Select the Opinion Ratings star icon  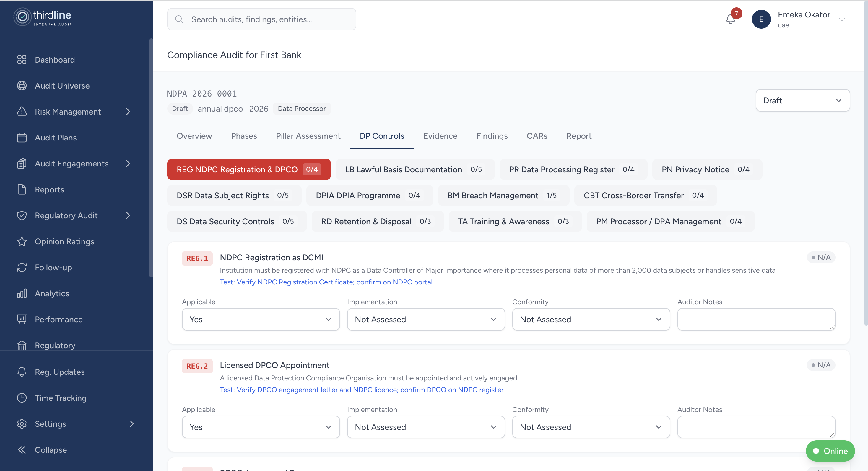click(x=22, y=241)
